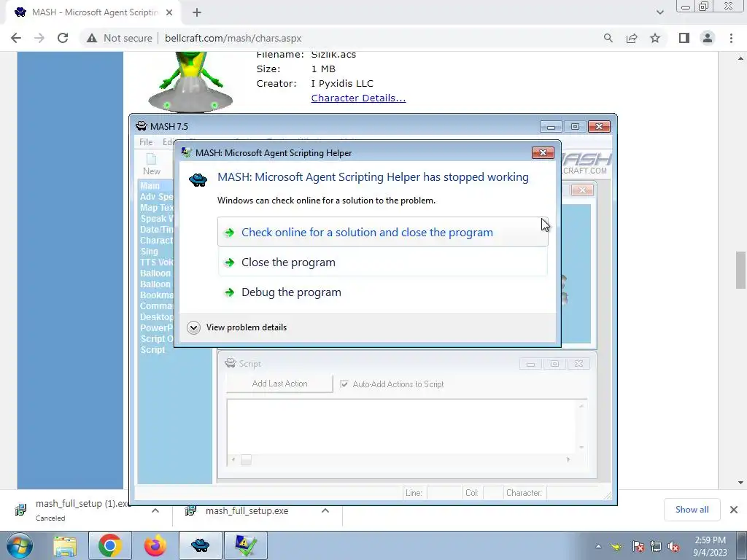Click the New toolbar icon in MASH

[152, 164]
